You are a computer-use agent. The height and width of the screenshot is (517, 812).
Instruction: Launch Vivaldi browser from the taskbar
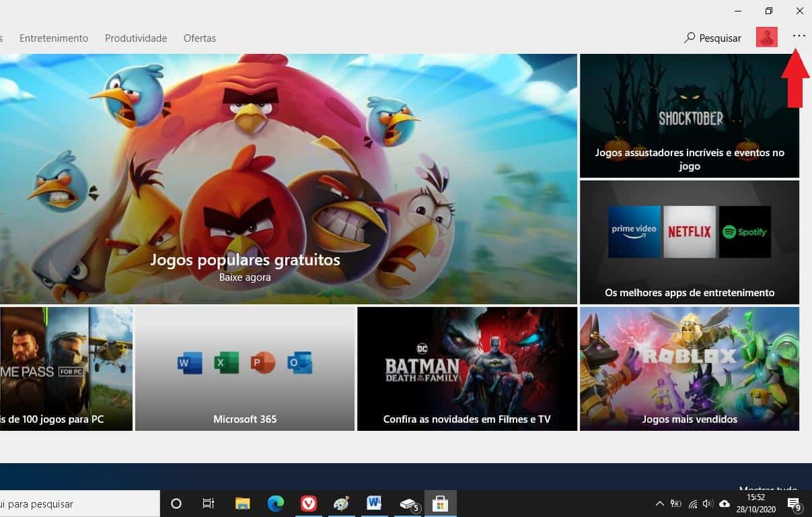pyautogui.click(x=309, y=504)
